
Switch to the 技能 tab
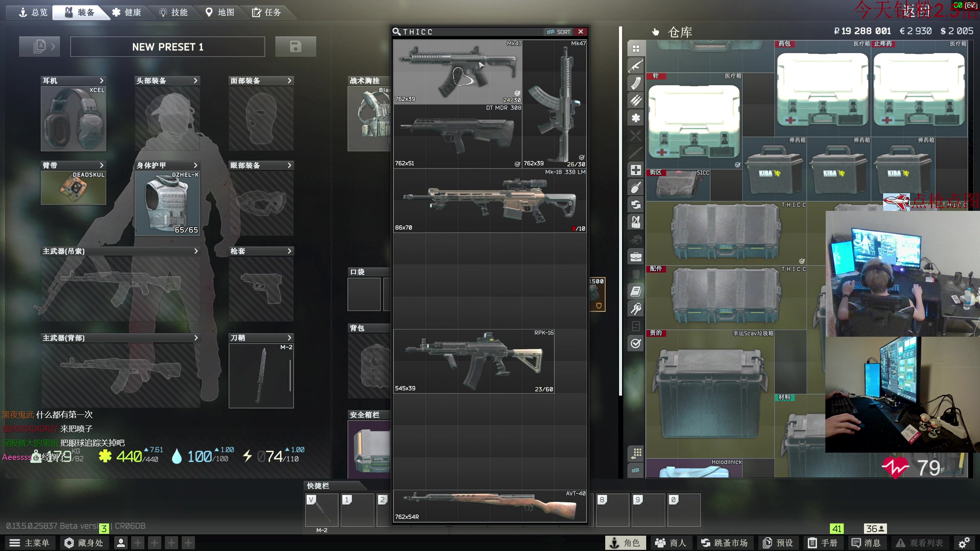[x=173, y=13]
